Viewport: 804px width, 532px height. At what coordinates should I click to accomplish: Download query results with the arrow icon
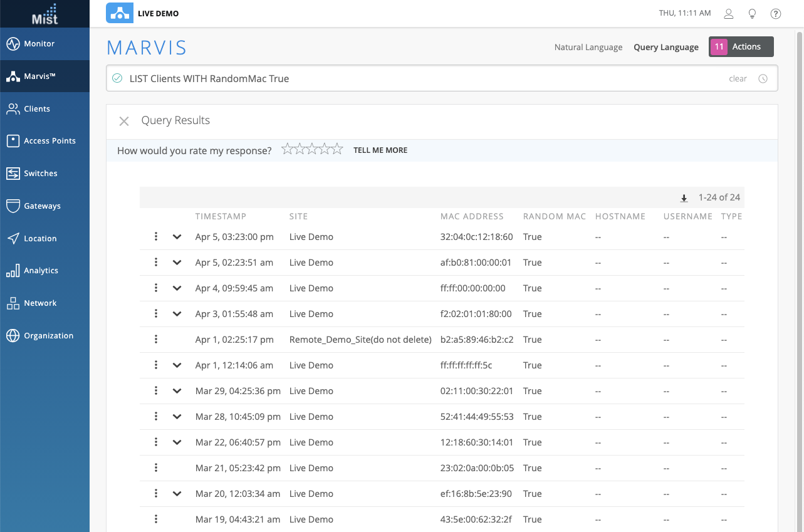pos(684,198)
